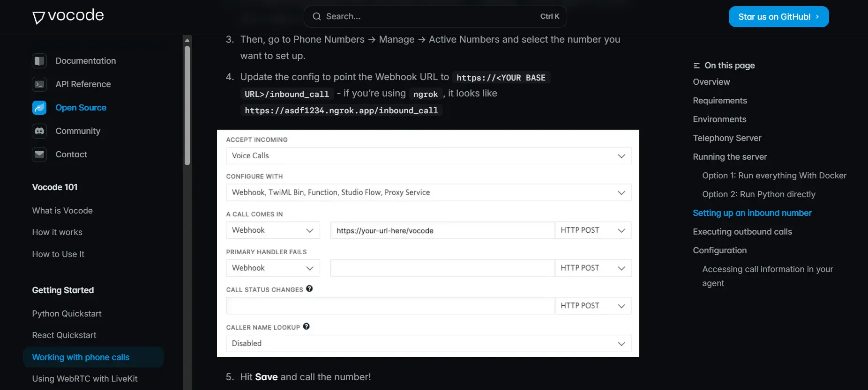Open the How to Use It page
This screenshot has height=390, width=868.
(58, 254)
